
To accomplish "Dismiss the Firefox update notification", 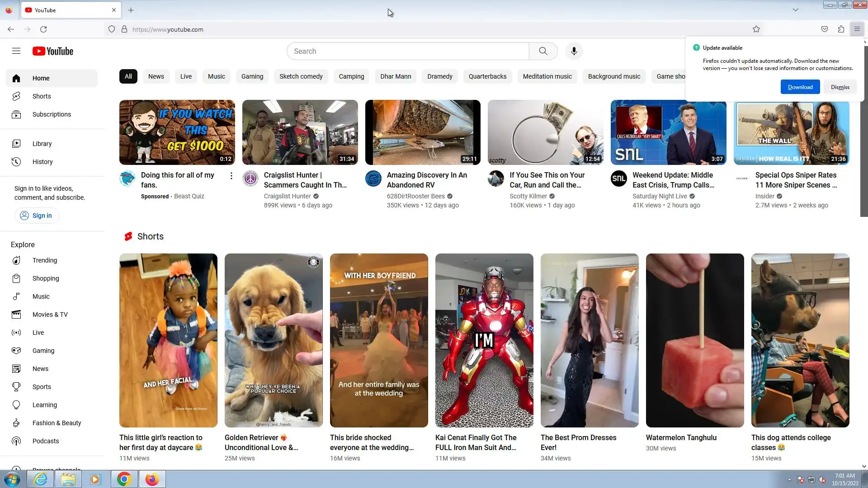I will 840,87.
